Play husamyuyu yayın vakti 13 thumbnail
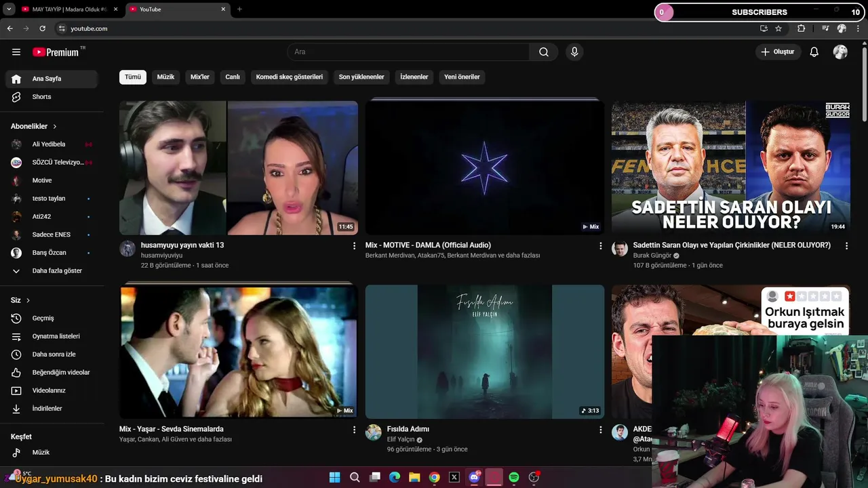Screen dimensions: 868x488 239,167
